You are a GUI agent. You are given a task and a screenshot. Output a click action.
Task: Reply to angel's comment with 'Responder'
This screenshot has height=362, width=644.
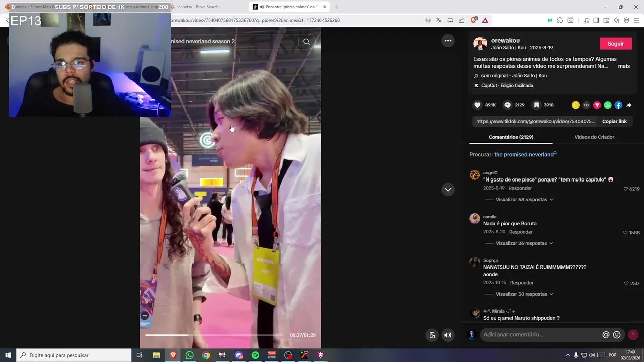(520, 188)
